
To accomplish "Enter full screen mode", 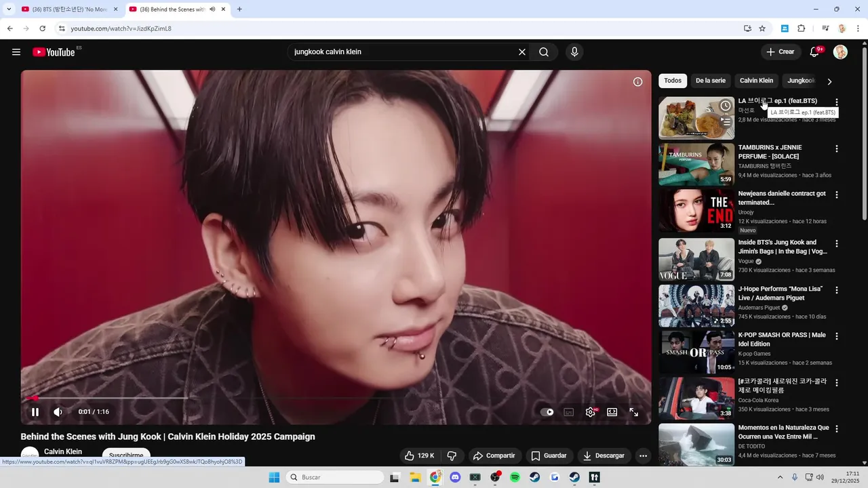I will pos(633,412).
